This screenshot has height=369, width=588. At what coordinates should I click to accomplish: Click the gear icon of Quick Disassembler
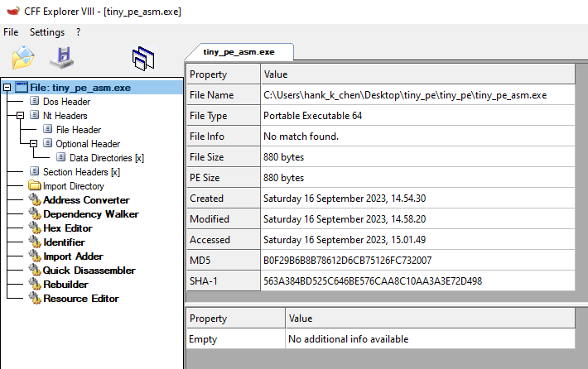(35, 270)
